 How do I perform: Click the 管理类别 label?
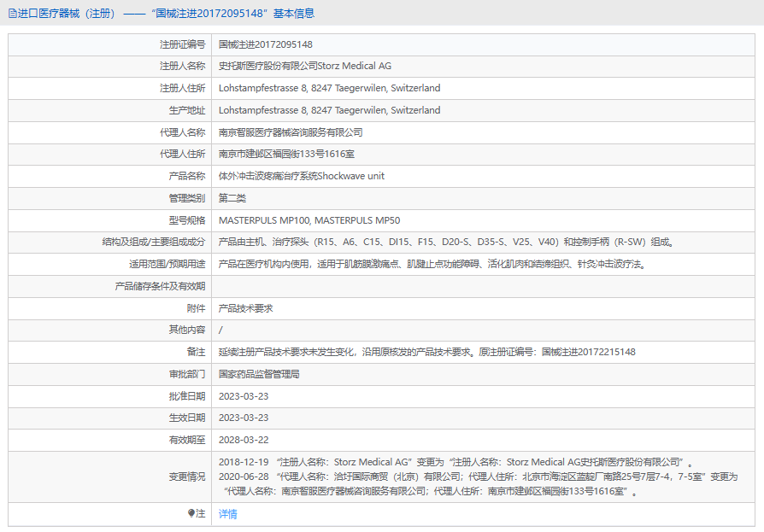(x=187, y=198)
